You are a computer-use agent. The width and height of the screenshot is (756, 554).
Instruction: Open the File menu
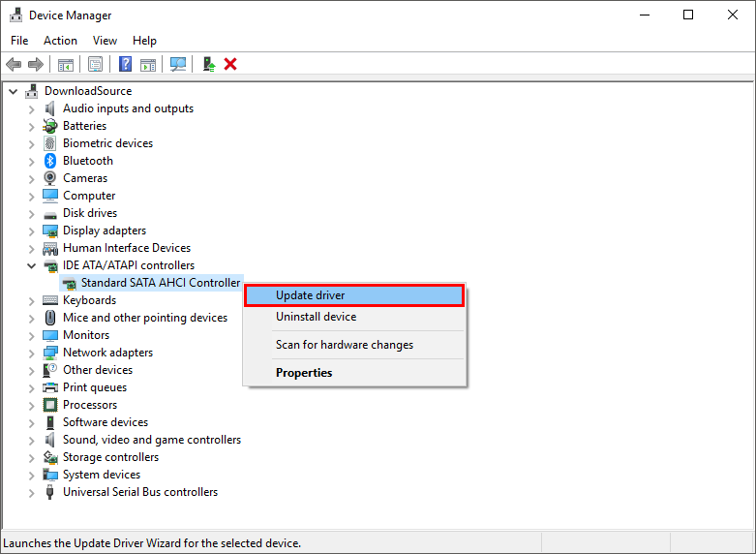tap(19, 41)
